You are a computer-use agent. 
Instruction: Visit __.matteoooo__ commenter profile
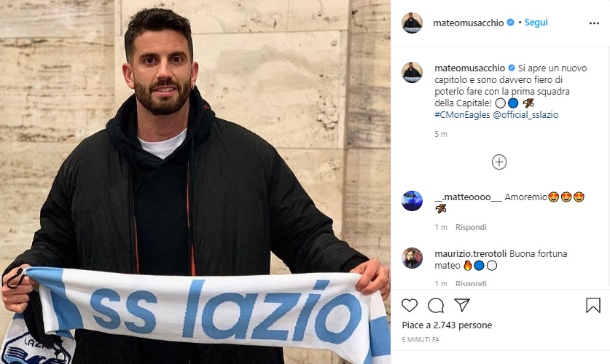pos(469,197)
